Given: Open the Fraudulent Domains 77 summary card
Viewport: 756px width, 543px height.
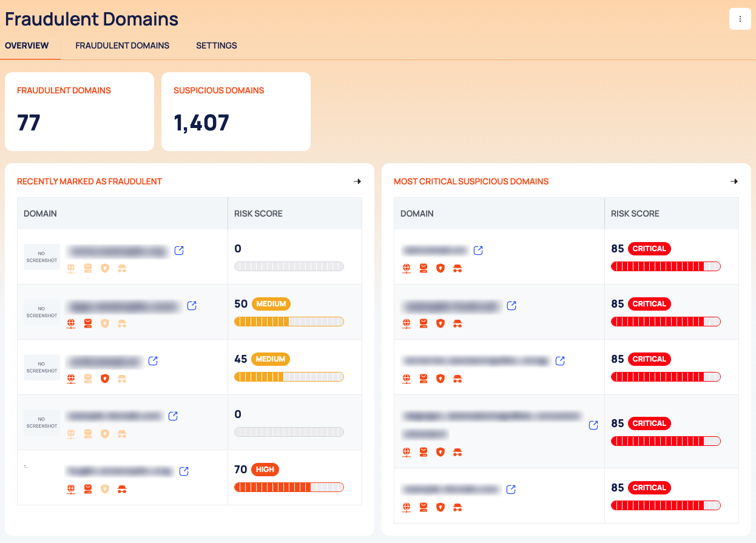Looking at the screenshot, I should (79, 112).
